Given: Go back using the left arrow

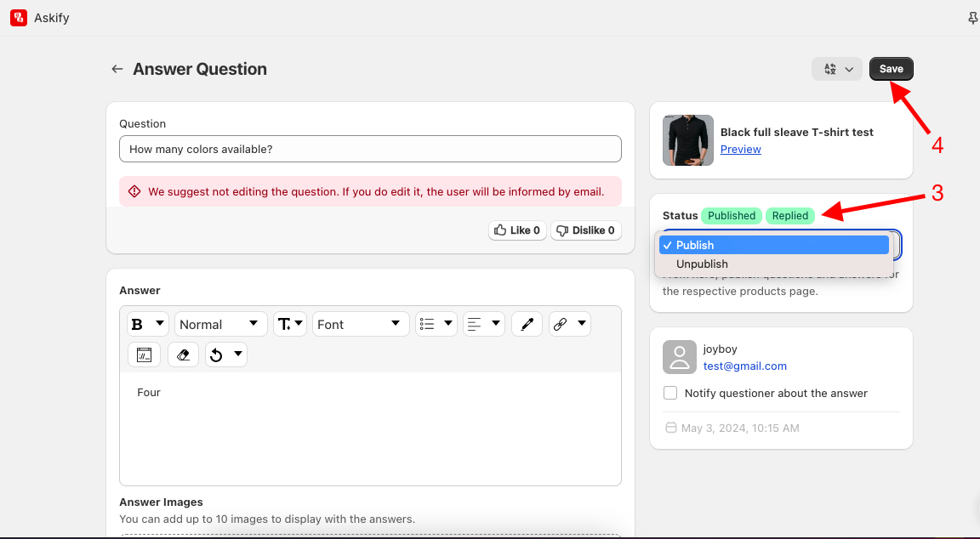Looking at the screenshot, I should (117, 69).
